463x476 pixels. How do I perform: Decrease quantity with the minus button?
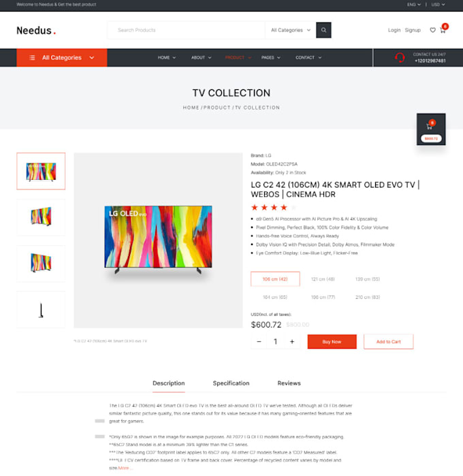259,342
